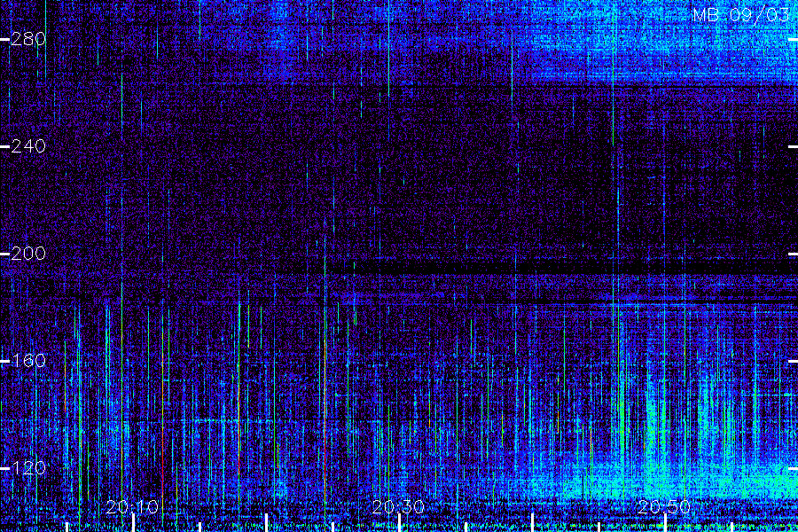Click the 160 frequency axis label
The width and height of the screenshot is (798, 532).
coord(28,361)
